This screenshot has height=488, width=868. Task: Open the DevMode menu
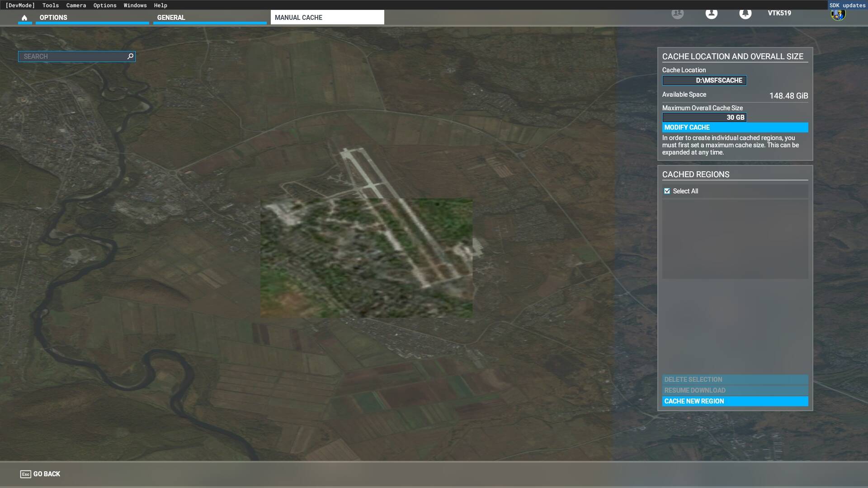(x=20, y=5)
